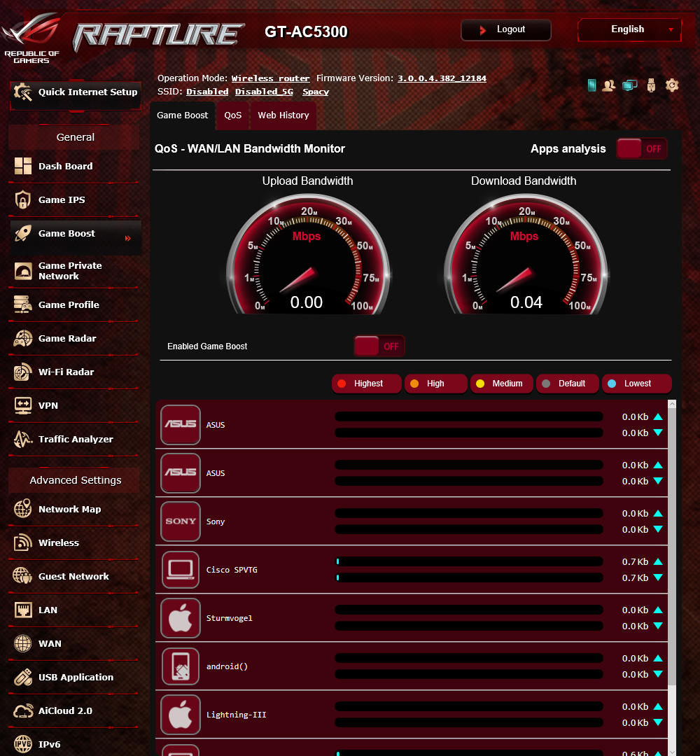
Task: Open the Wireless router operation mode link
Action: coord(270,78)
